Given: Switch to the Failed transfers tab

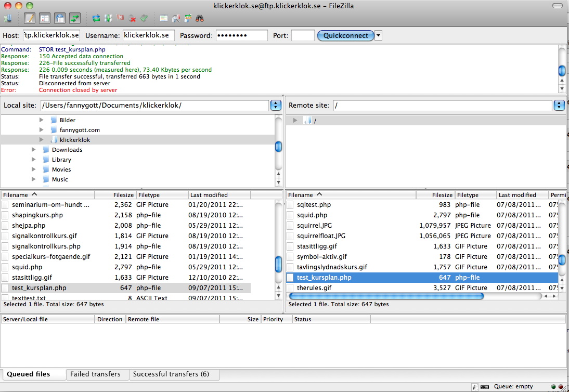Looking at the screenshot, I should tap(98, 374).
